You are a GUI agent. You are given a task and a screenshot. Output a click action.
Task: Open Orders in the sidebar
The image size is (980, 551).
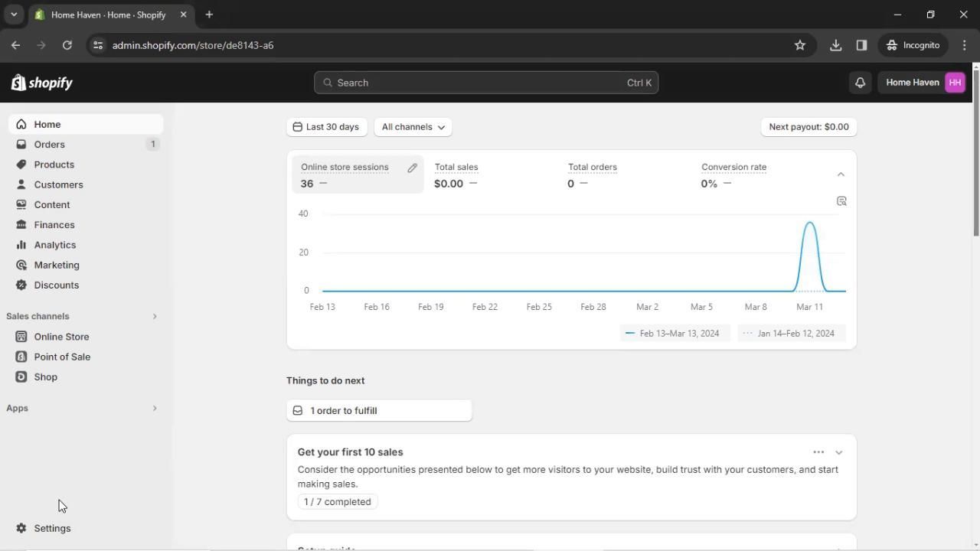(49, 145)
